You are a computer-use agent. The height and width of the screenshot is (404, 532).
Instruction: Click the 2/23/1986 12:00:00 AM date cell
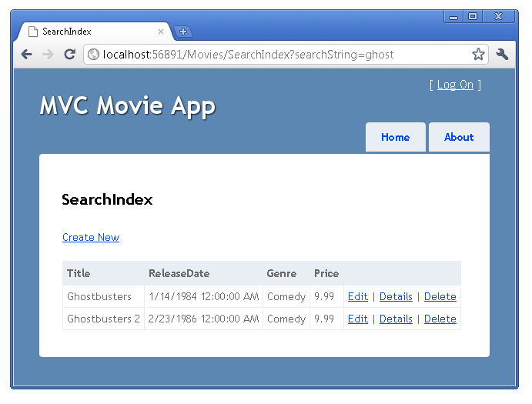203,319
